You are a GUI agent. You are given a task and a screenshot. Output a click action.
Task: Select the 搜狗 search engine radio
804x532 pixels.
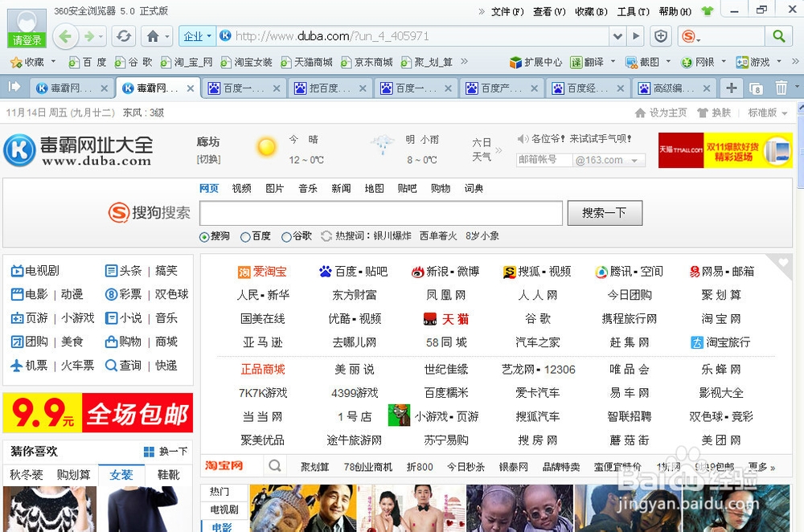coord(204,237)
